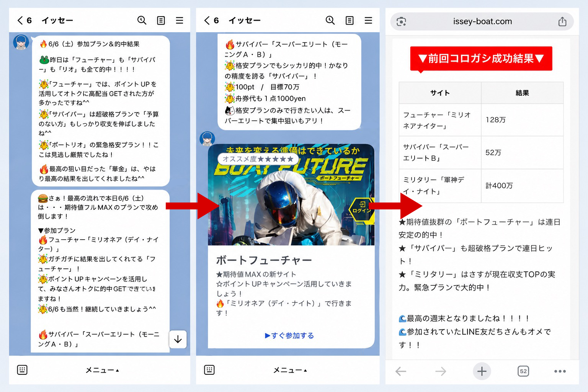
Task: Open the browser page-options icon beside the URL
Action: pyautogui.click(x=401, y=21)
